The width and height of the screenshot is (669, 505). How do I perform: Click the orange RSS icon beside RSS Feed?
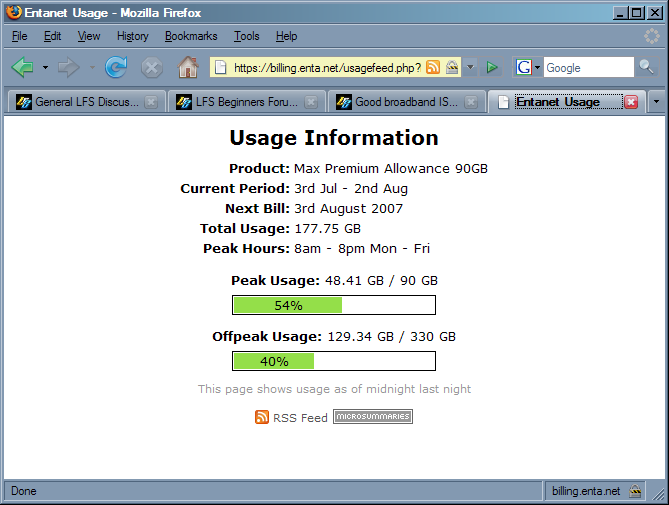(x=262, y=417)
